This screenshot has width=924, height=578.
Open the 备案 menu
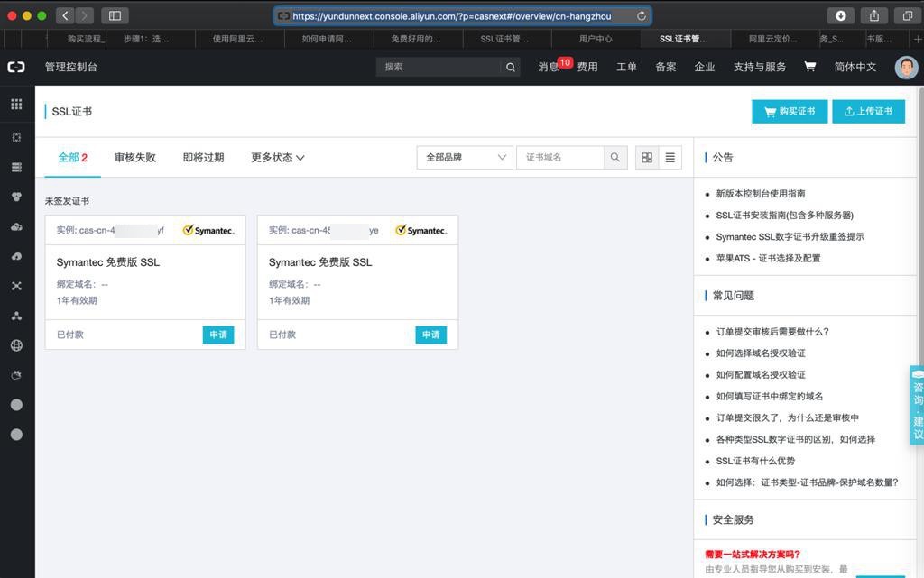[x=666, y=67]
